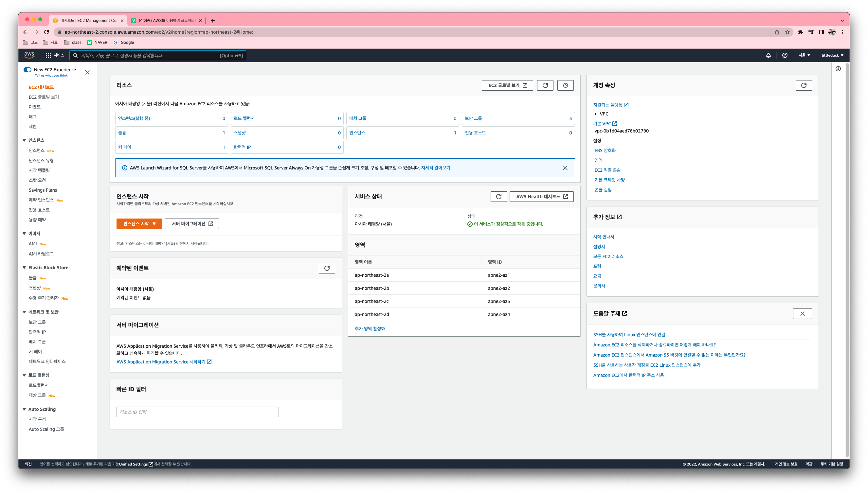The image size is (868, 493).
Task: Open the 탄력적 IP resource tile
Action: click(287, 147)
